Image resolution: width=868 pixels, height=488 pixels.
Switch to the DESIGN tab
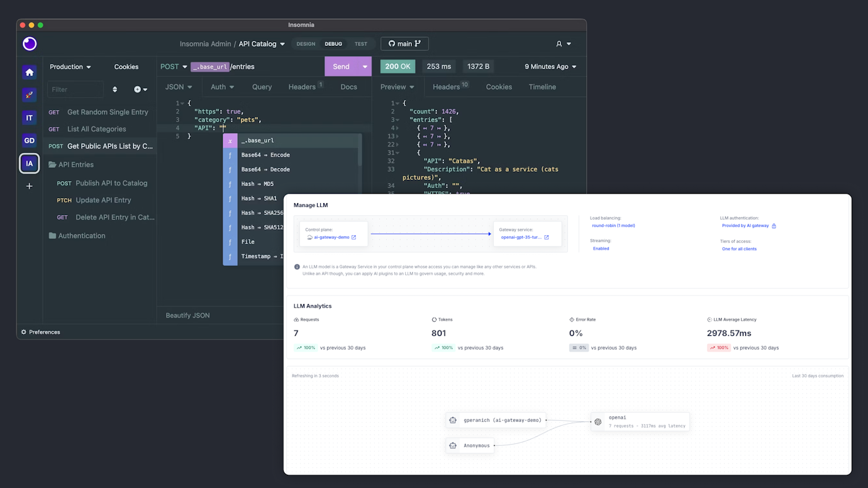click(305, 43)
